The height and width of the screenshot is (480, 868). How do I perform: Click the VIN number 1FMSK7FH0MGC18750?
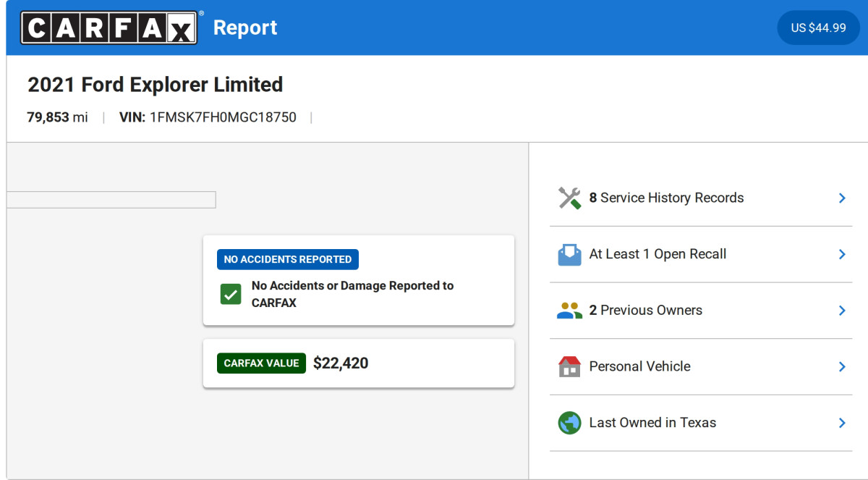click(223, 117)
